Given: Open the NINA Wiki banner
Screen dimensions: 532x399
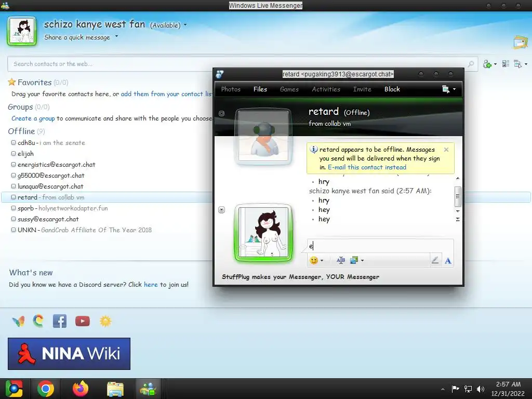Looking at the screenshot, I should (69, 353).
